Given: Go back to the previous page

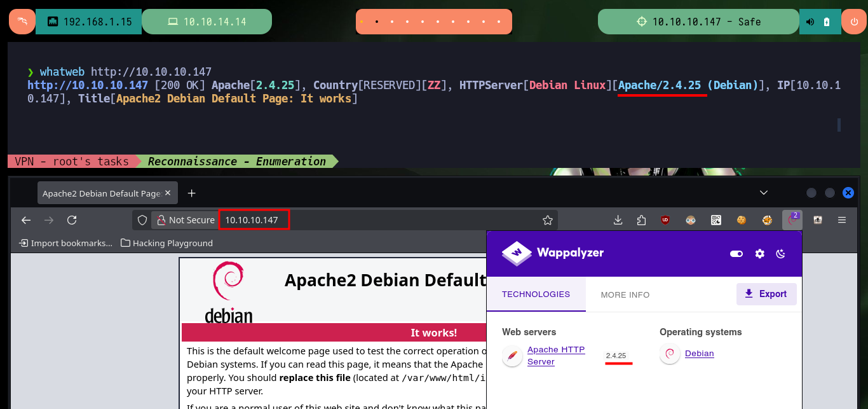Looking at the screenshot, I should pos(26,220).
